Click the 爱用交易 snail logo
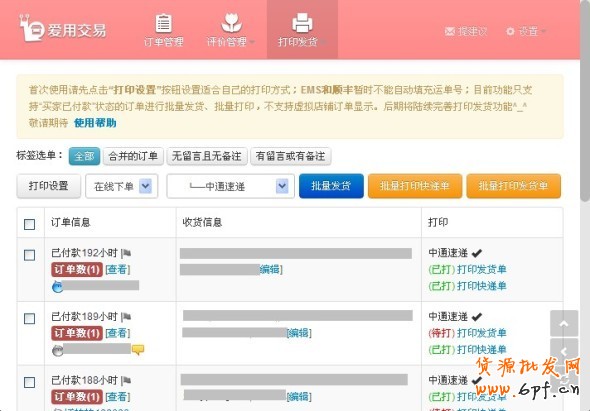This screenshot has width=590, height=411. pos(31,28)
